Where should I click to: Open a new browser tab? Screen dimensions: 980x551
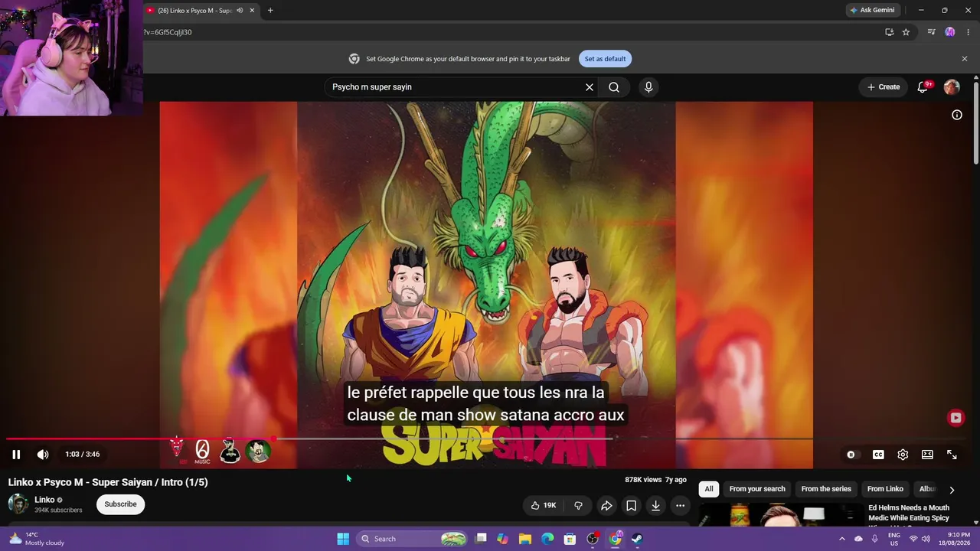point(270,11)
